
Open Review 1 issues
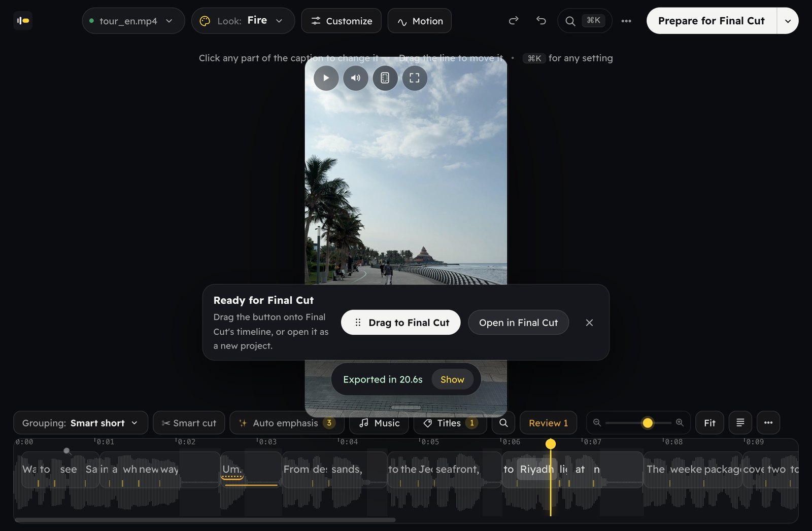click(548, 423)
